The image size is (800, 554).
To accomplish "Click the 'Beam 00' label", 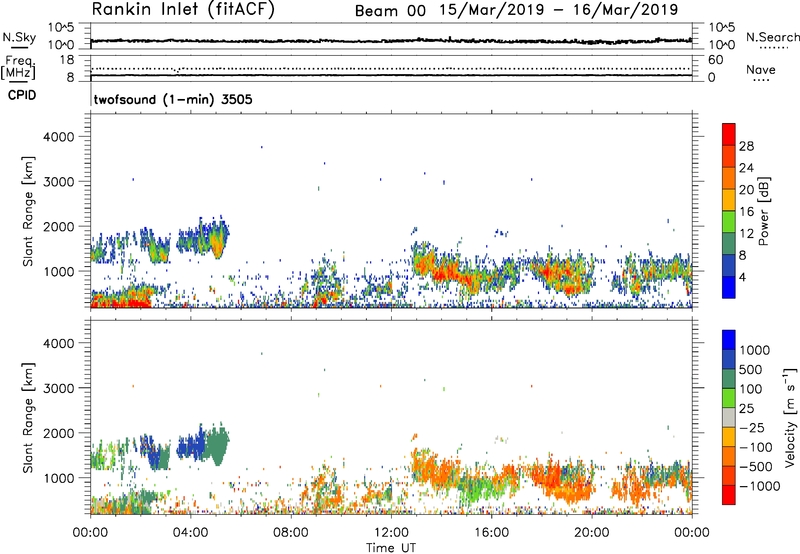I will (390, 11).
